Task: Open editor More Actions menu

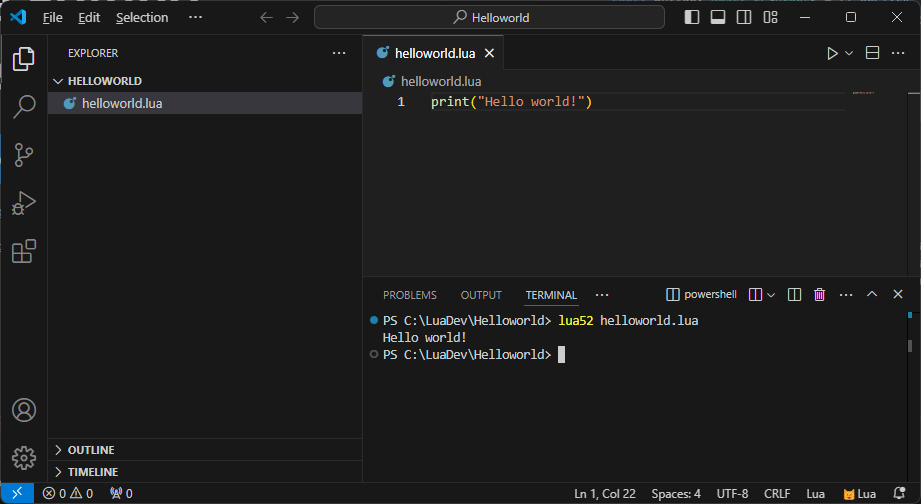Action: pyautogui.click(x=898, y=53)
